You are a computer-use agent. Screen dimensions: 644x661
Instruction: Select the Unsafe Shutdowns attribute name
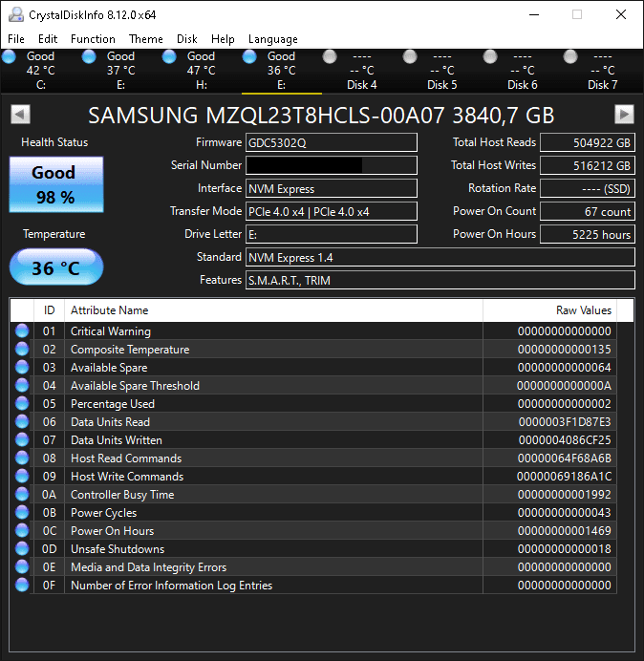[x=118, y=549]
